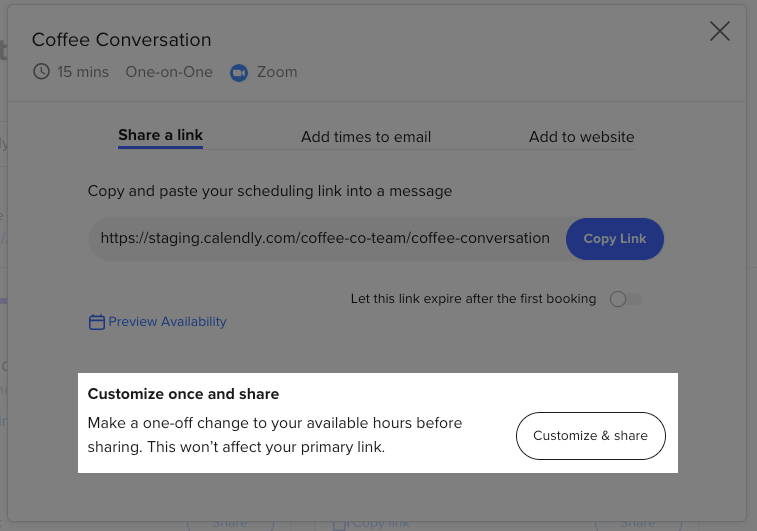Enable link expiry after first booking
Screen dimensions: 757x531
(625, 299)
